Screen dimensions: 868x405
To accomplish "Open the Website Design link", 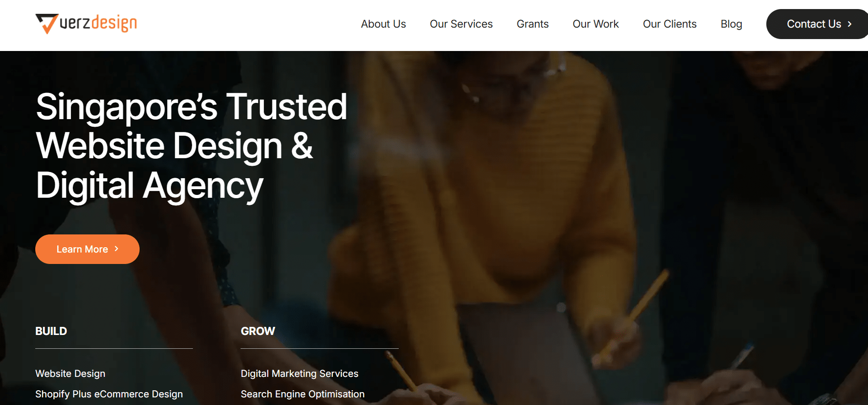I will click(x=70, y=374).
